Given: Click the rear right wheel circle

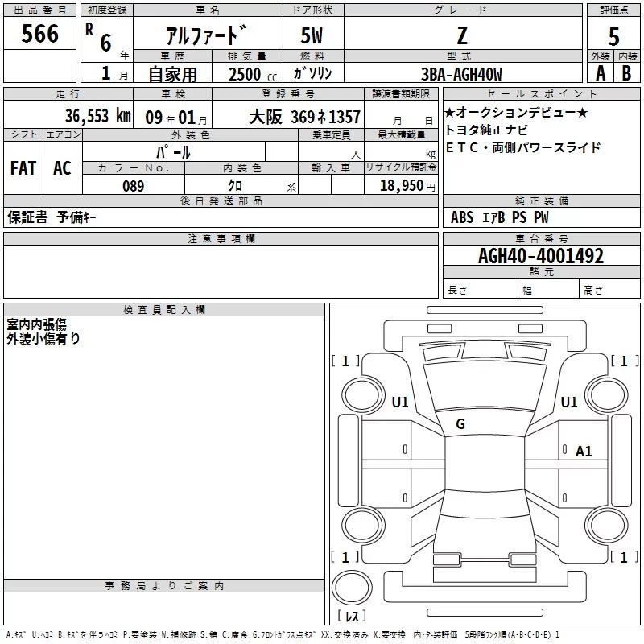Looking at the screenshot, I should coord(607,525).
